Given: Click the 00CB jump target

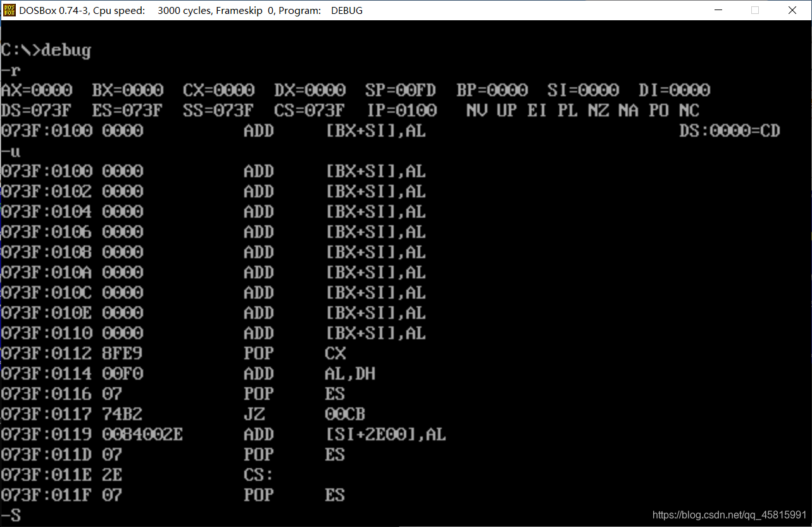Looking at the screenshot, I should [346, 414].
